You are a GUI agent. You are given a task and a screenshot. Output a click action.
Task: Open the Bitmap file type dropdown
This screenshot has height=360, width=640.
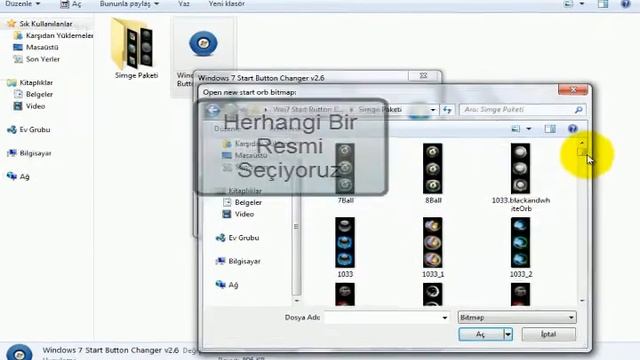click(517, 317)
